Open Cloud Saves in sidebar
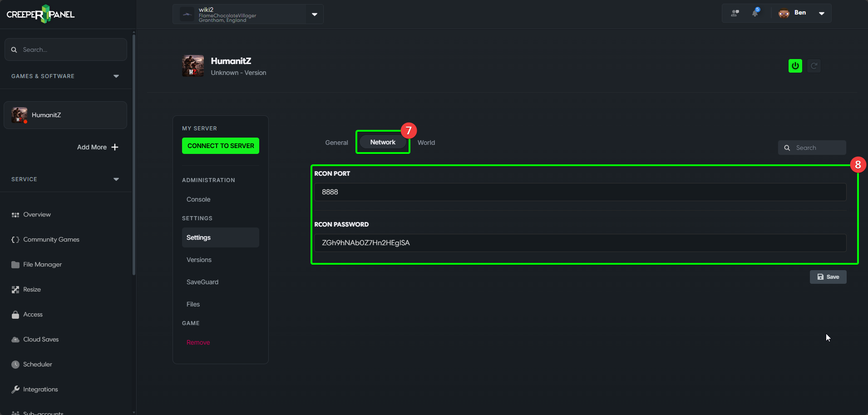The height and width of the screenshot is (415, 868). pos(41,339)
